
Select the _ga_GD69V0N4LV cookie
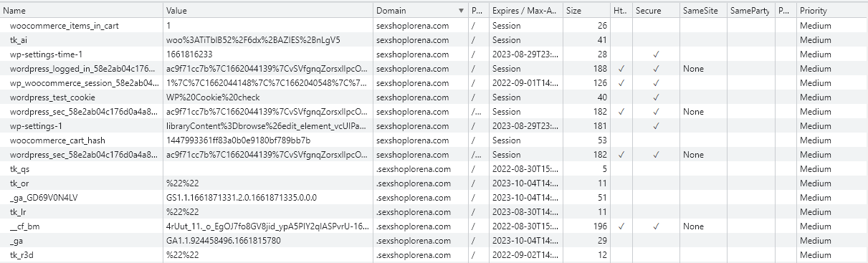[x=44, y=198]
